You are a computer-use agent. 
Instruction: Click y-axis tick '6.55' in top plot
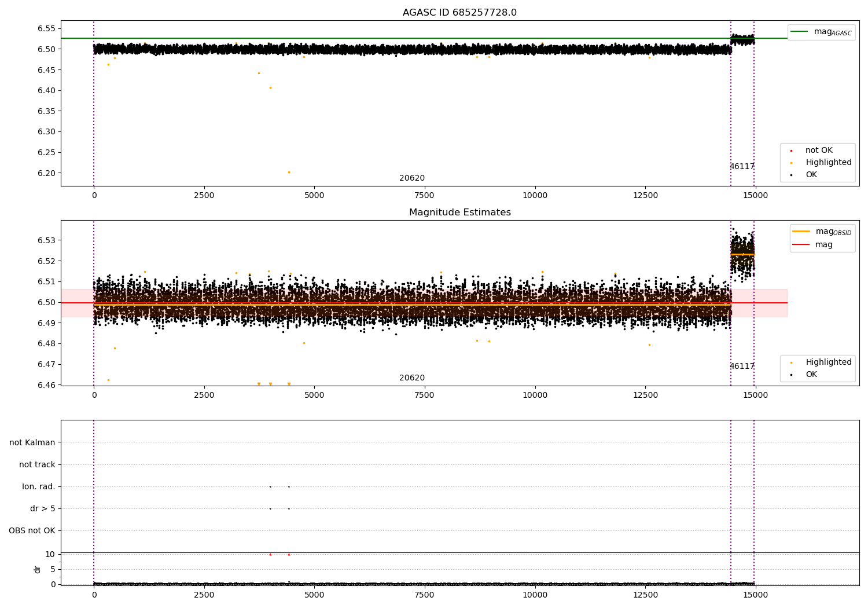46,29
